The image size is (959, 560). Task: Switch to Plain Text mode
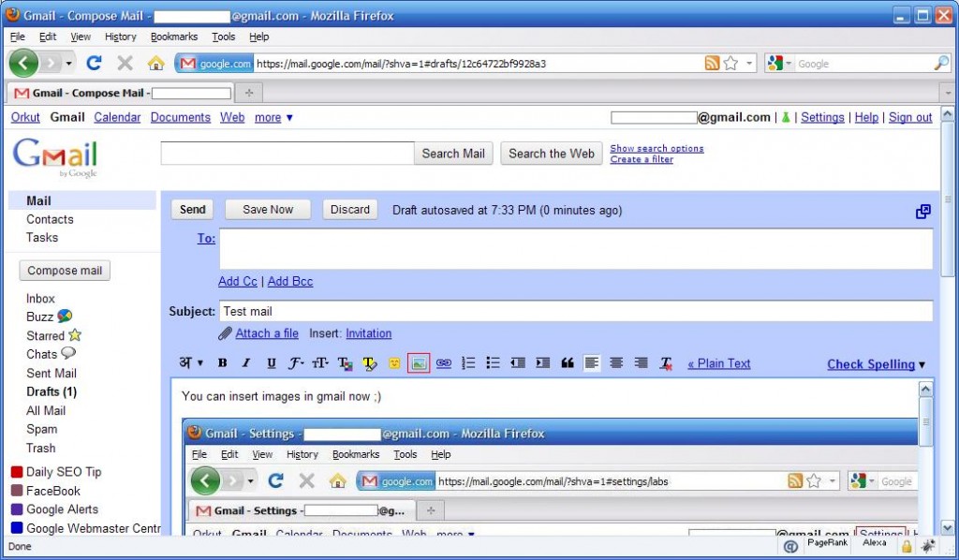[718, 363]
